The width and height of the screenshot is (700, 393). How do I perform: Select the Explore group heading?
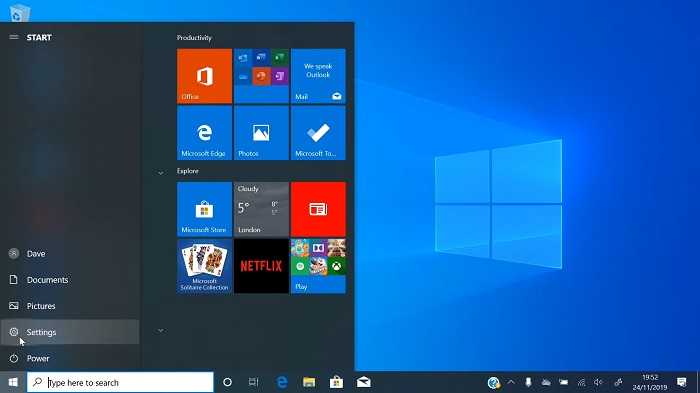(188, 171)
